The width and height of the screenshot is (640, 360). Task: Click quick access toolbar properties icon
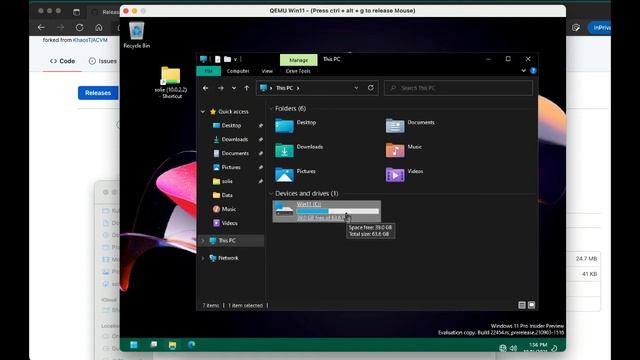[x=218, y=60]
